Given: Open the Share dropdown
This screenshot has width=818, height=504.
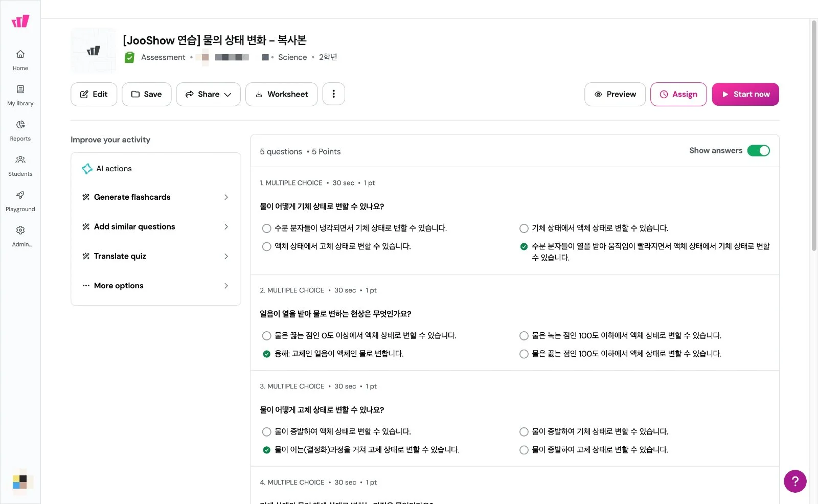Looking at the screenshot, I should coord(209,94).
